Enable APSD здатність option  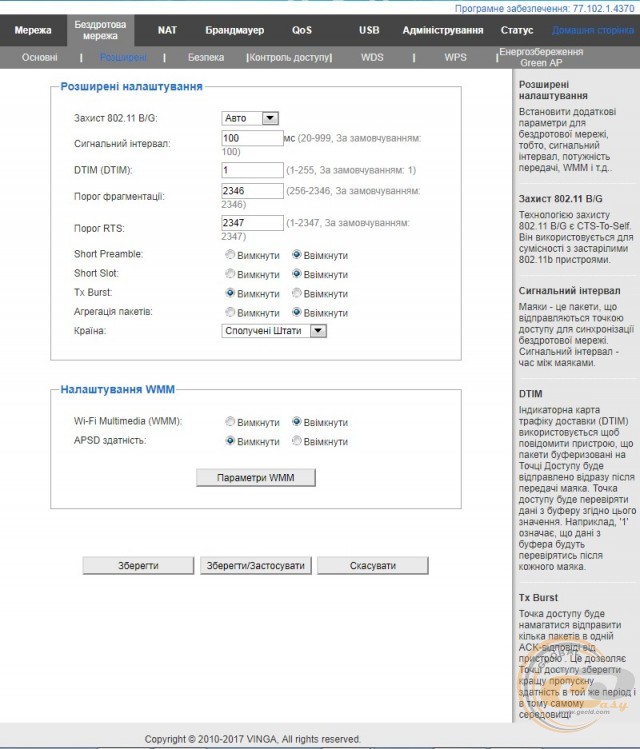(x=297, y=441)
